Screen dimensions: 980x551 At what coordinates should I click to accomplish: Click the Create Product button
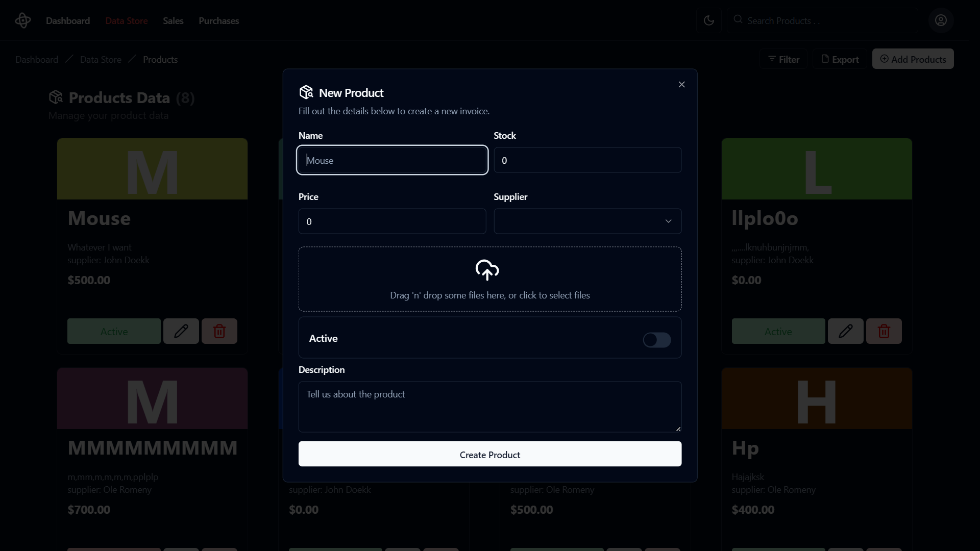point(490,454)
